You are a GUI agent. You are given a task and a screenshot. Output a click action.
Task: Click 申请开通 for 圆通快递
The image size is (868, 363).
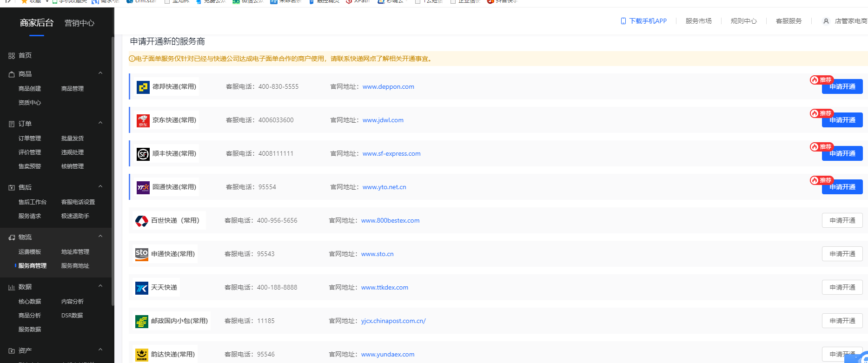pyautogui.click(x=842, y=187)
